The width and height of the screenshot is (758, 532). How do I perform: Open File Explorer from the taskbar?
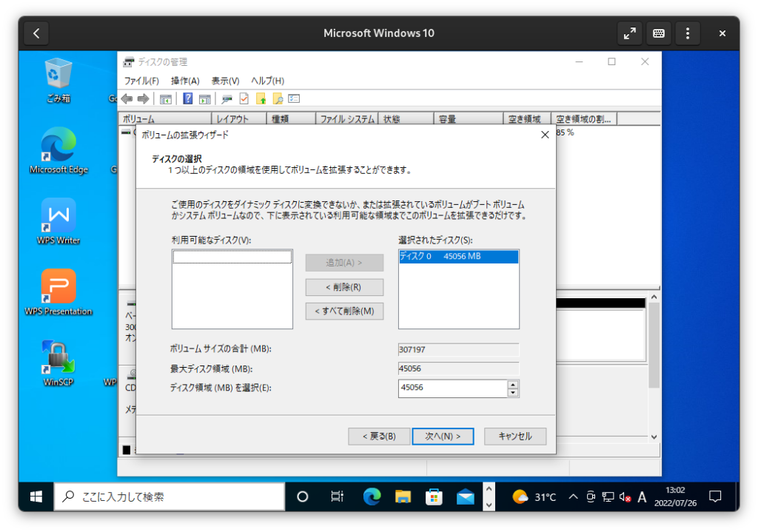click(x=403, y=496)
